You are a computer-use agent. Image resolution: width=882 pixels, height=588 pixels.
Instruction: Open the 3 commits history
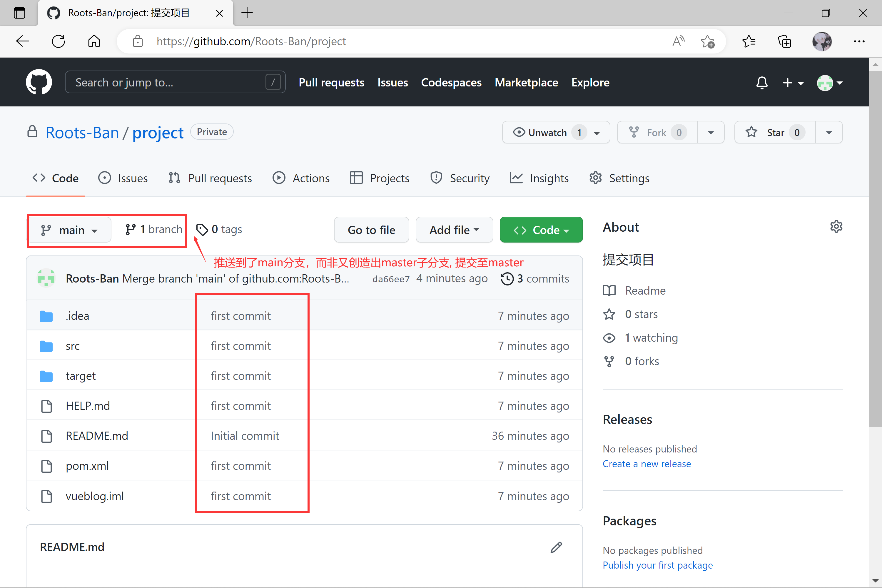pyautogui.click(x=535, y=279)
